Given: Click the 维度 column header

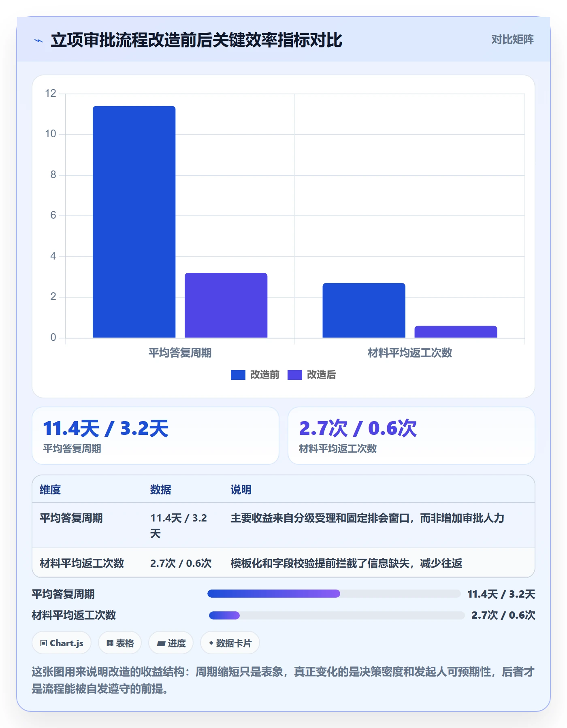Looking at the screenshot, I should tap(50, 490).
